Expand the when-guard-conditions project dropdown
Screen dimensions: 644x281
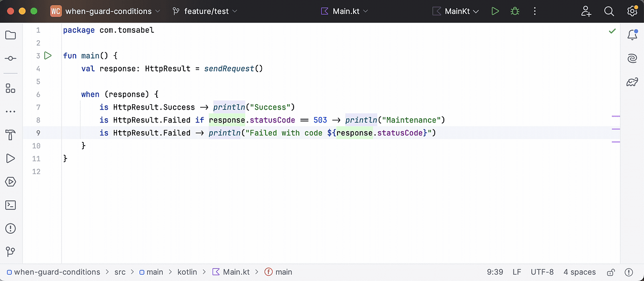click(x=112, y=11)
